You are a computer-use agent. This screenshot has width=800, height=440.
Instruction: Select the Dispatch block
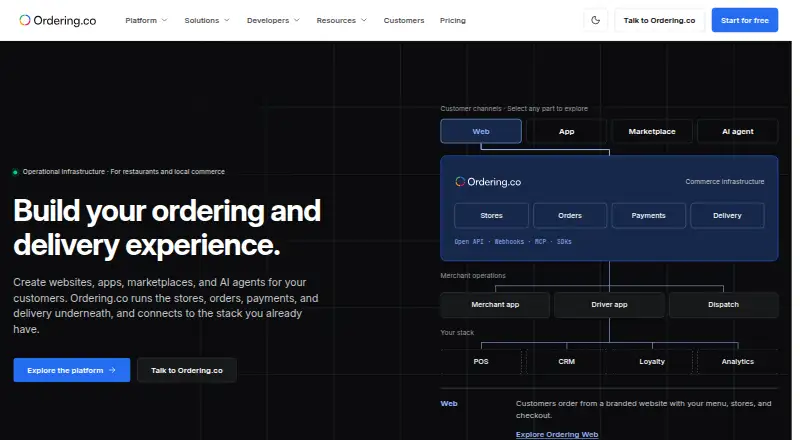tap(723, 305)
